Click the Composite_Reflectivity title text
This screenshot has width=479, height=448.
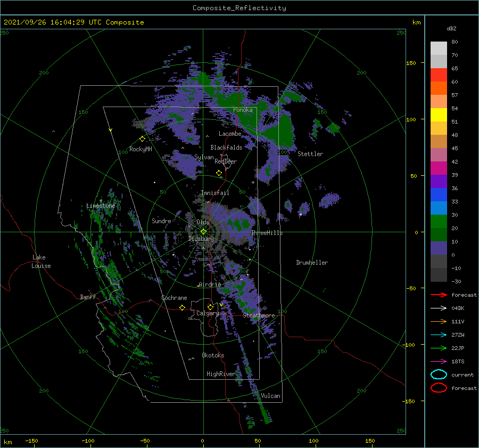[240, 8]
